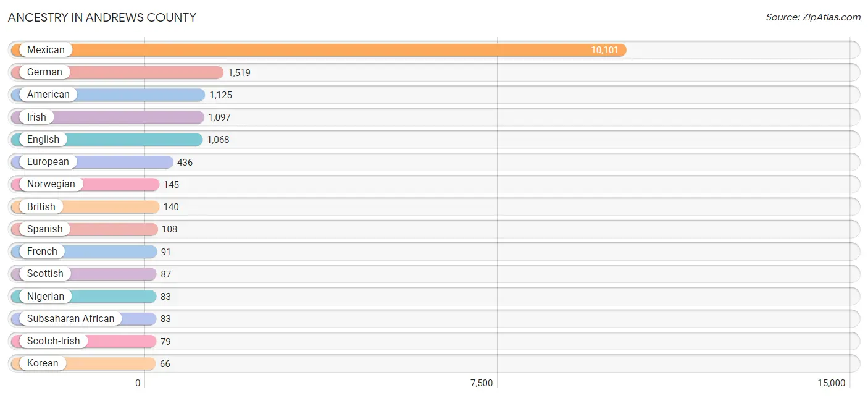Click the Norwegian value 145

pyautogui.click(x=172, y=185)
